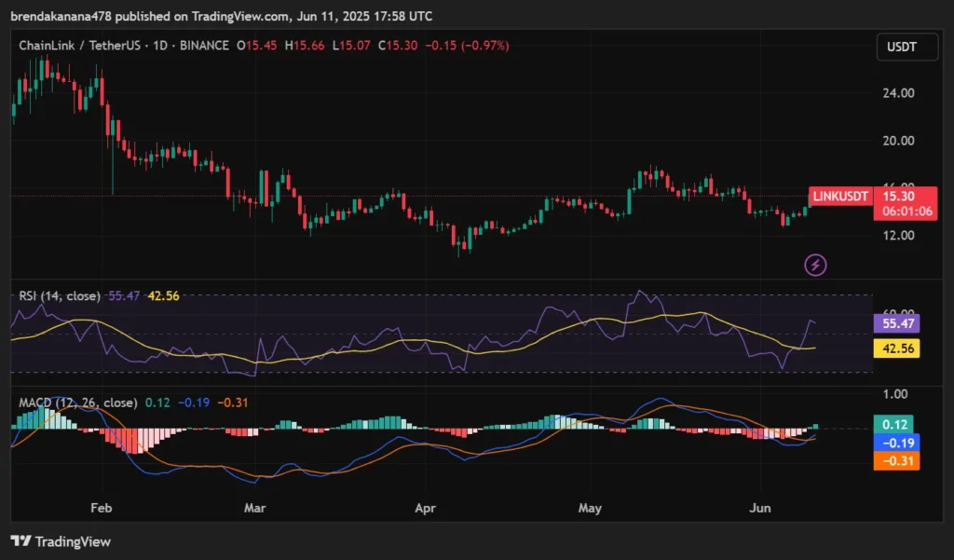Click the 1.00 MACD axis label

[x=895, y=394]
